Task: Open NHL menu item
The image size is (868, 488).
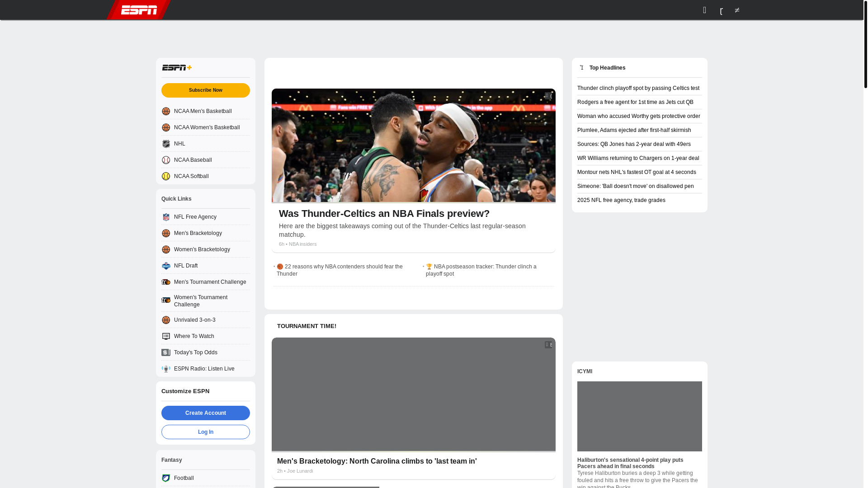Action: tap(206, 144)
